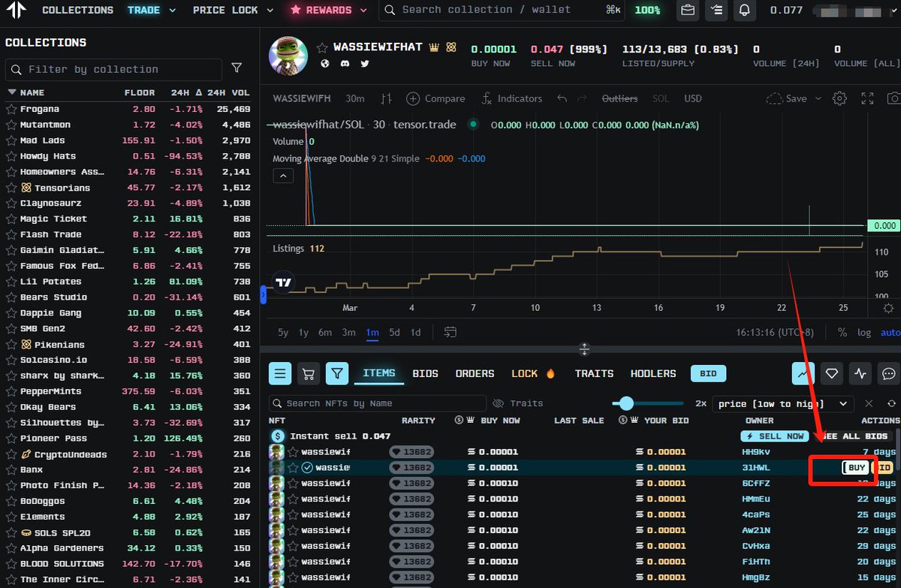Image resolution: width=901 pixels, height=588 pixels.
Task: Open chart Indicators
Action: [511, 98]
